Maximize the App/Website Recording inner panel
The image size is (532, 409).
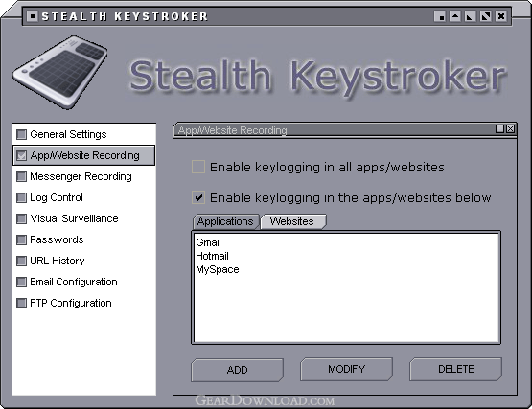tap(499, 129)
